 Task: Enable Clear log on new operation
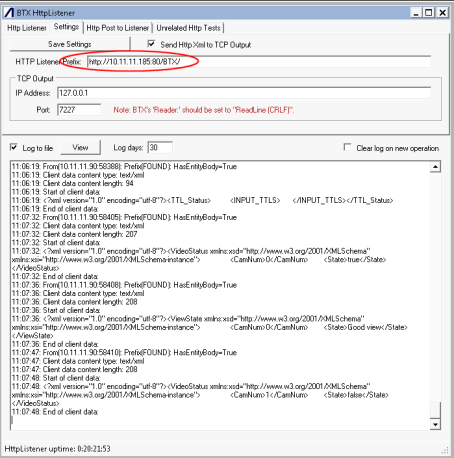coord(347,147)
